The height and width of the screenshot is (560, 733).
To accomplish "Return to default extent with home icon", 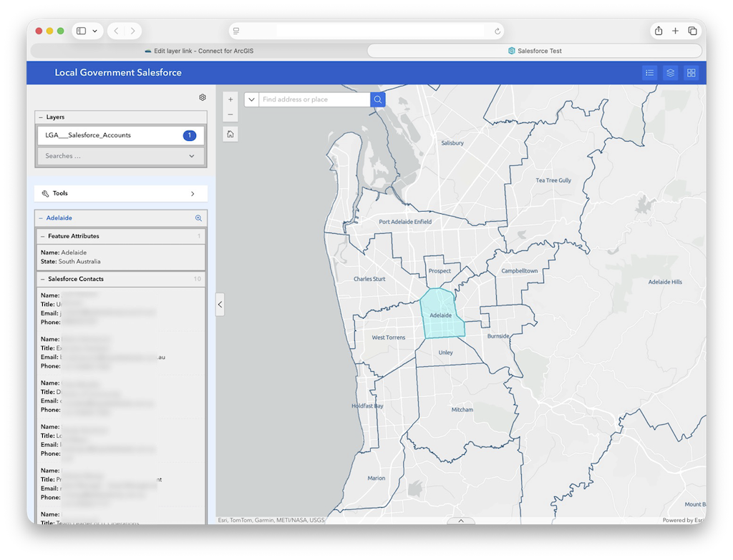I will [230, 134].
